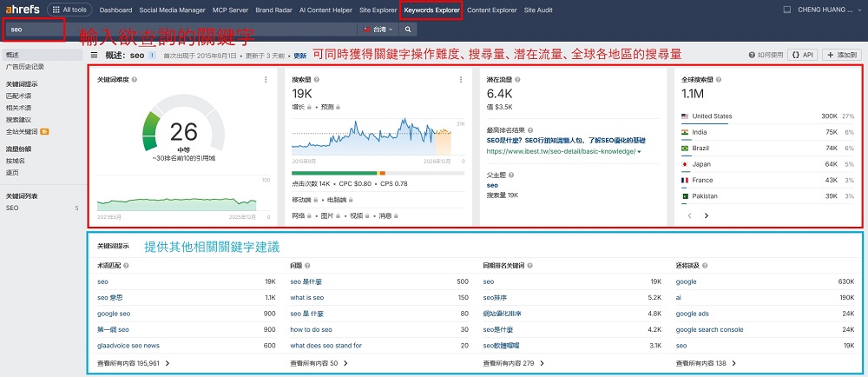Click the lock icon beside 预测
This screenshot has height=377, width=868.
[x=337, y=107]
